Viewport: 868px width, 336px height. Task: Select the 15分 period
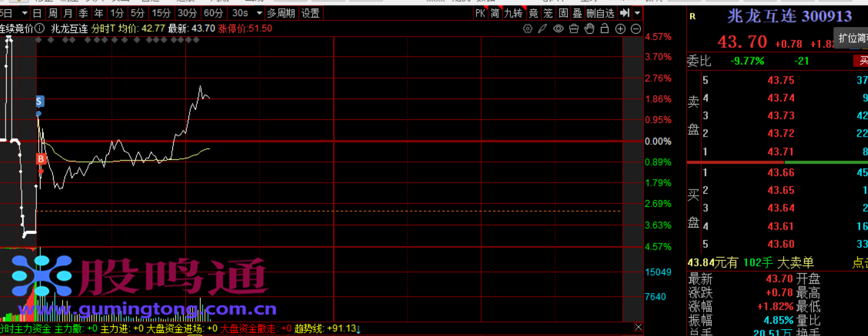point(161,13)
